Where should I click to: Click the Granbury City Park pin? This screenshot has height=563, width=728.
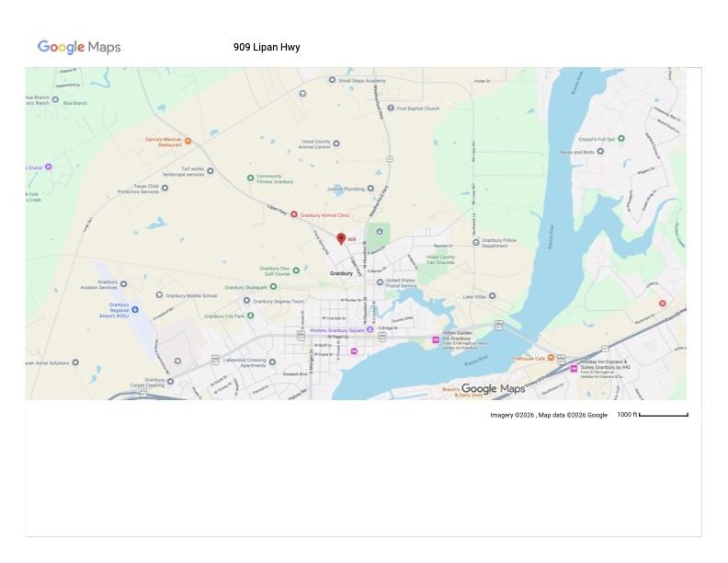click(x=251, y=316)
